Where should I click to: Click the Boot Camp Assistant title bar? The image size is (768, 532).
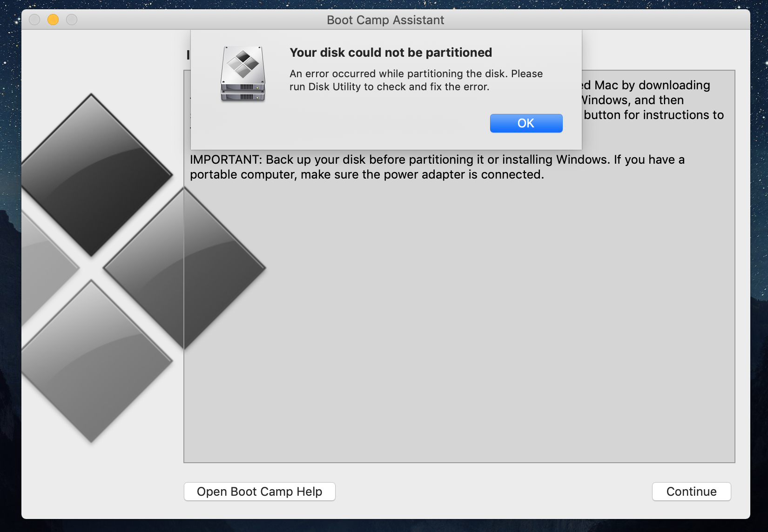pos(385,20)
